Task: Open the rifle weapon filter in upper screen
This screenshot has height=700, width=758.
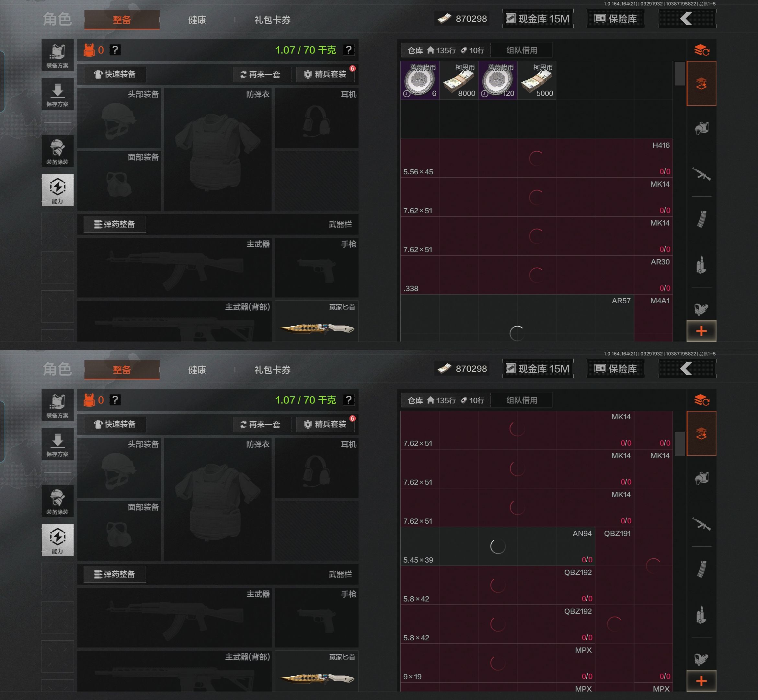Action: tap(701, 174)
